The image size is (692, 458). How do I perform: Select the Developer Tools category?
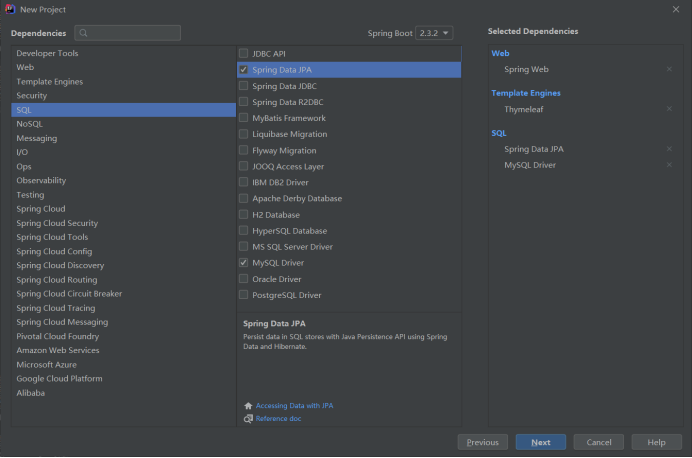pos(124,53)
